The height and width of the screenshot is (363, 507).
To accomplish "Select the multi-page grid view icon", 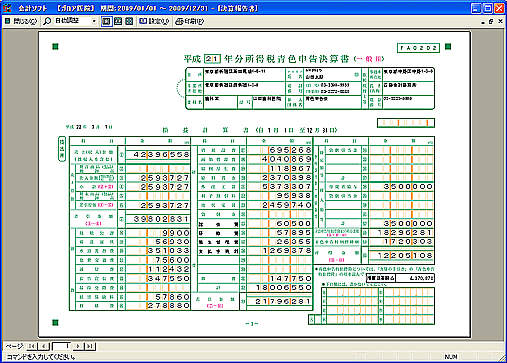I will 129,21.
